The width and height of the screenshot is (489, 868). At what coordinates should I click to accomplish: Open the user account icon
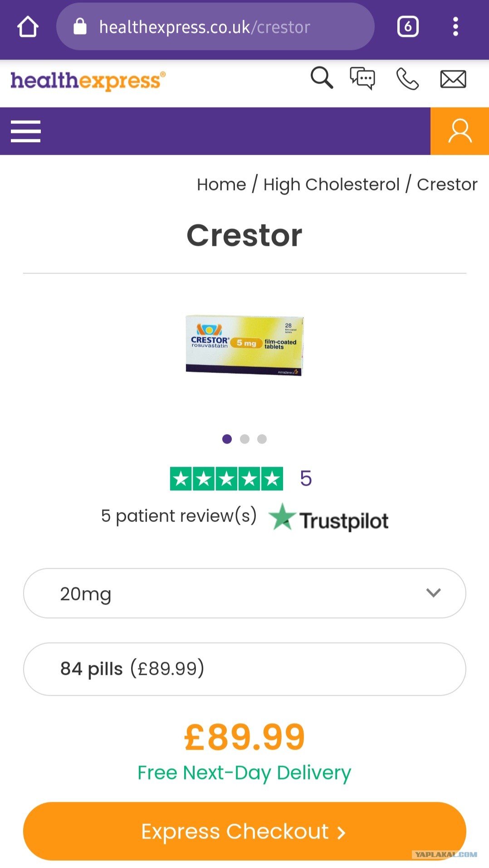click(x=460, y=132)
